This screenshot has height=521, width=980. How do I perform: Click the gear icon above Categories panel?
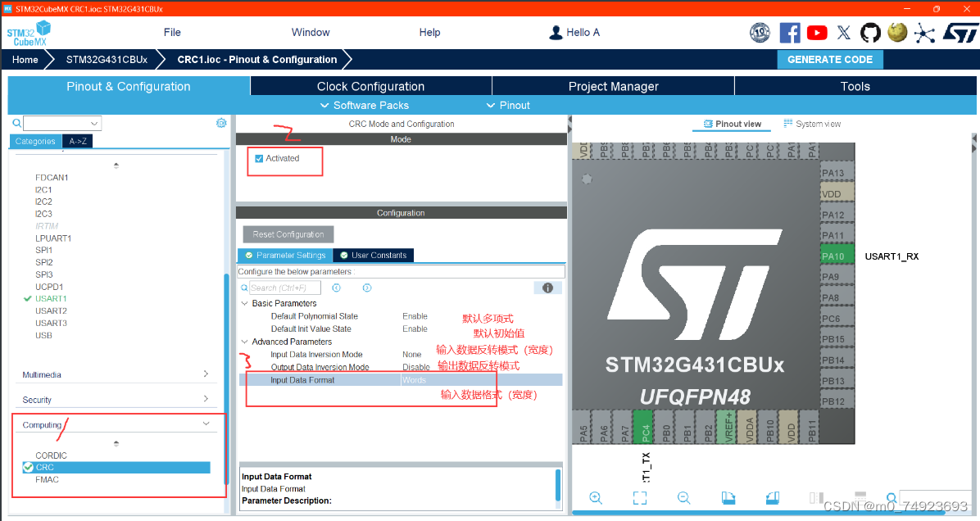(220, 122)
